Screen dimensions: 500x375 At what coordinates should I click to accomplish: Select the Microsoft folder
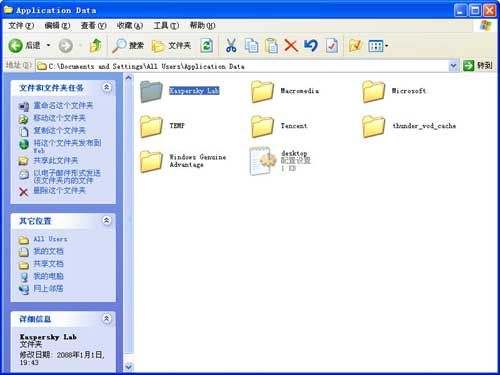coord(394,91)
